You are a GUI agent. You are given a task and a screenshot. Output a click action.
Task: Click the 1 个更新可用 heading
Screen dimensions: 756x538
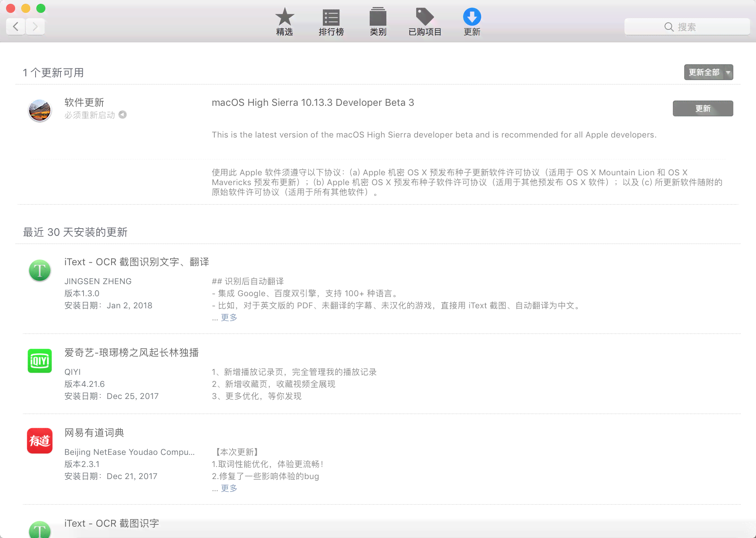coord(53,73)
